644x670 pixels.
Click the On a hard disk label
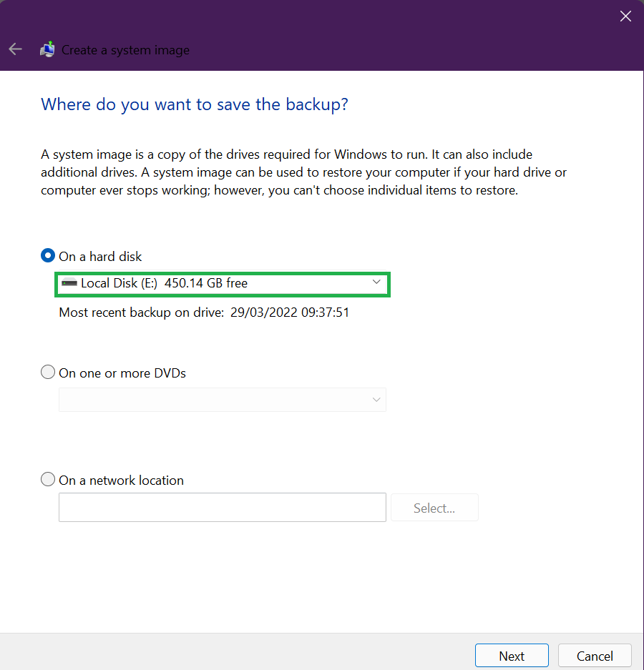[101, 256]
